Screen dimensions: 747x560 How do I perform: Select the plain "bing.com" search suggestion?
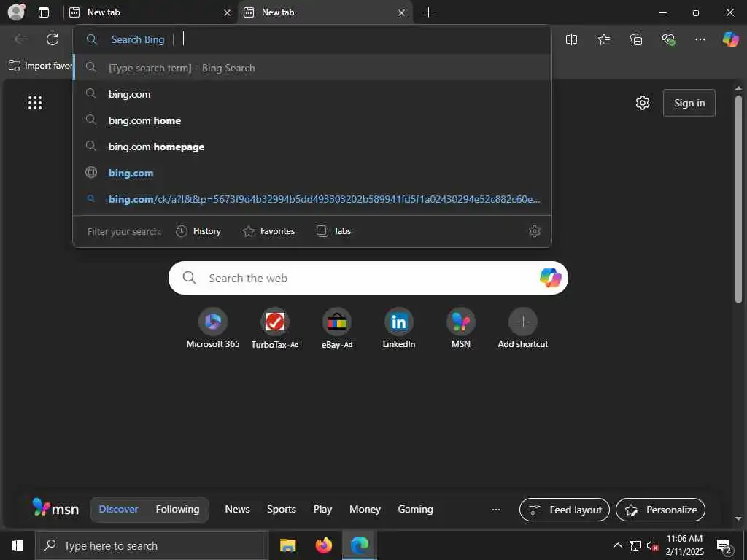tap(312, 94)
